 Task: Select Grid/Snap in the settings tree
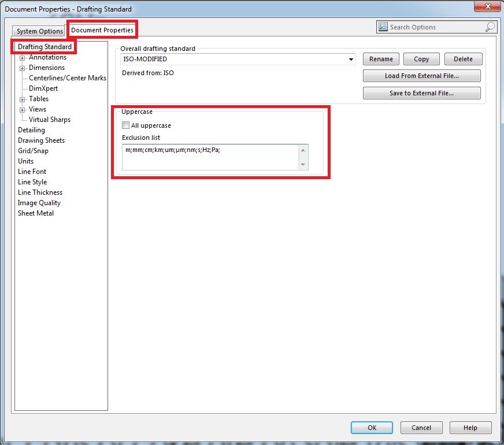point(33,151)
